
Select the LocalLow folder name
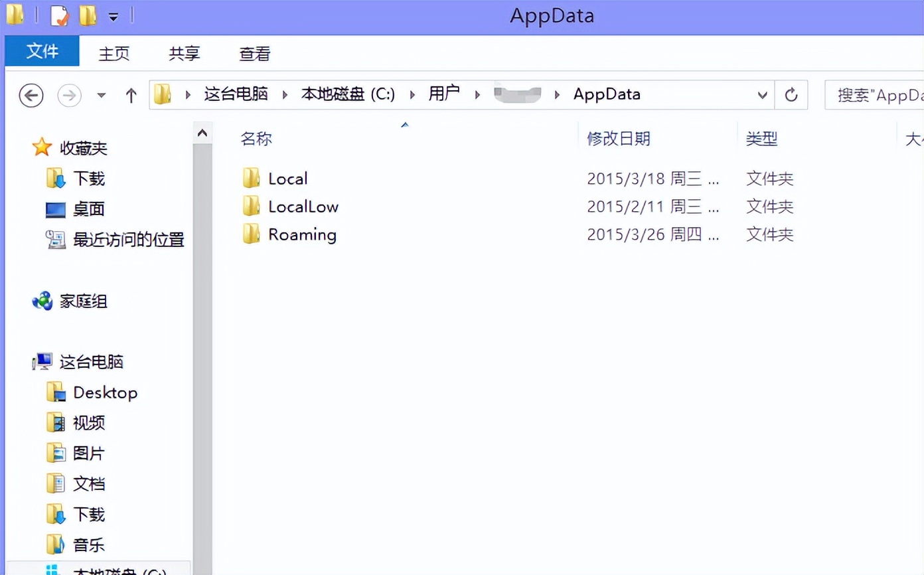(x=303, y=206)
